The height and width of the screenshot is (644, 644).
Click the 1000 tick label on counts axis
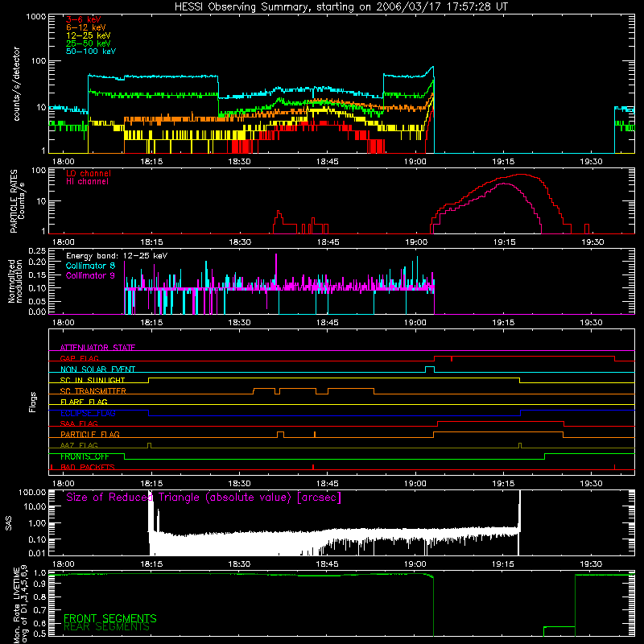coord(36,17)
